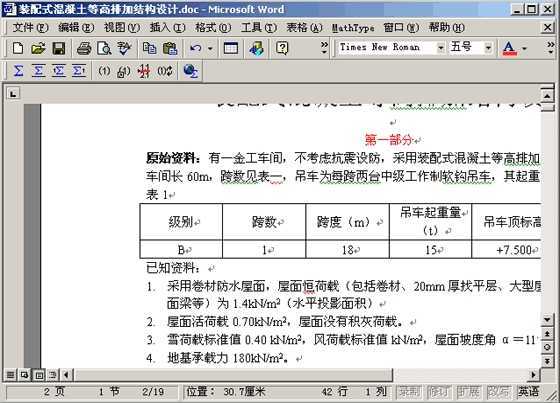Toggle 扩展 extend selection indicator
Screen dimensions: 560x403
click(x=469, y=392)
